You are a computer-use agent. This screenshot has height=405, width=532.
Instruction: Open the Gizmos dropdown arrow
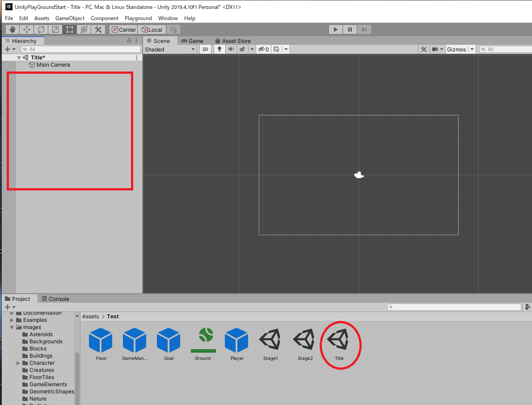(x=472, y=50)
